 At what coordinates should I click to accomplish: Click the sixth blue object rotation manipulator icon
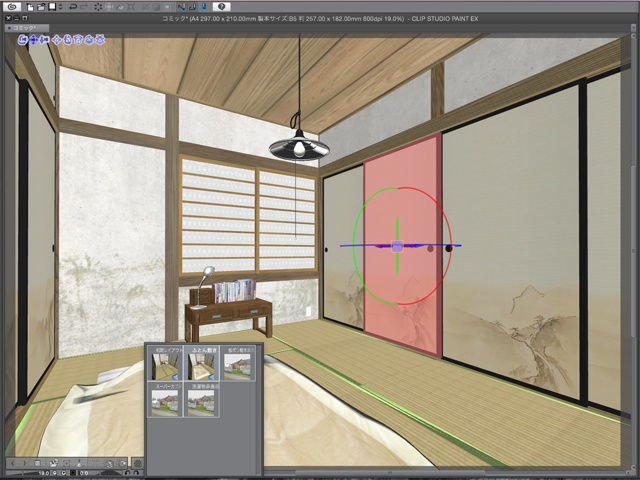point(78,40)
